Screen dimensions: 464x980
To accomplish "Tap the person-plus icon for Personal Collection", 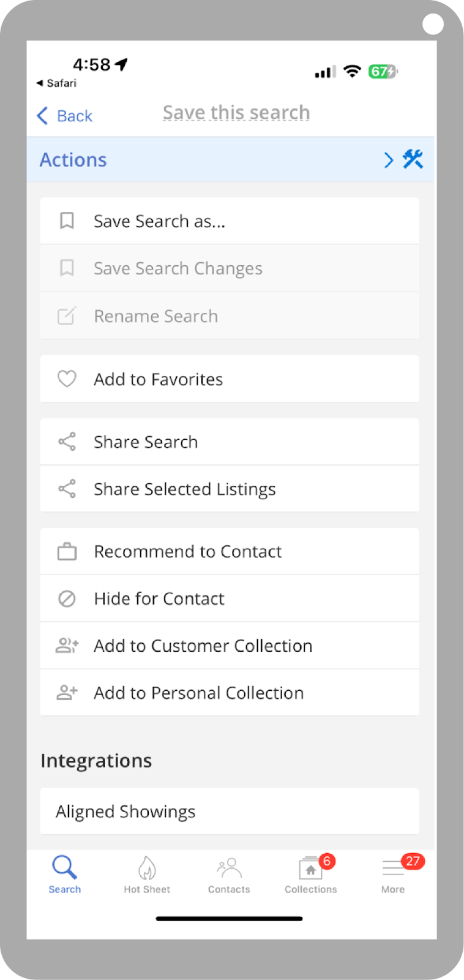I will coord(67,693).
